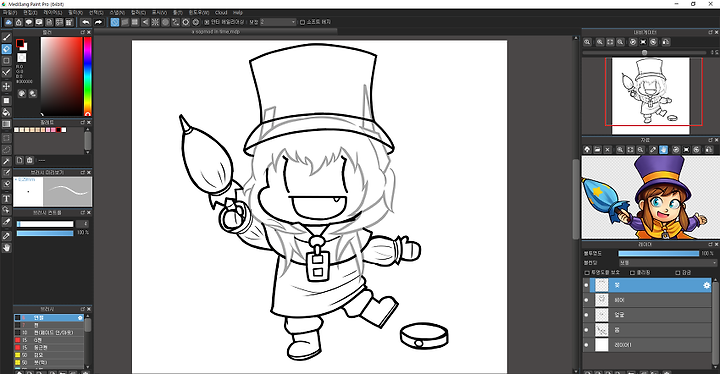Click the cloud save icon in toolbar
720x374 pixels.
point(9,22)
